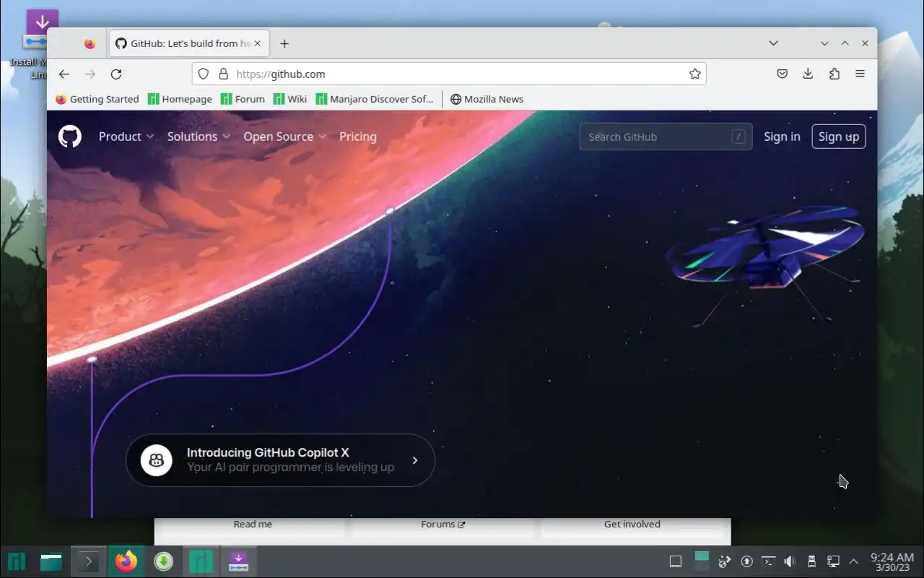Click the Firefox View pinned icon
The image size is (924, 578).
point(90,43)
